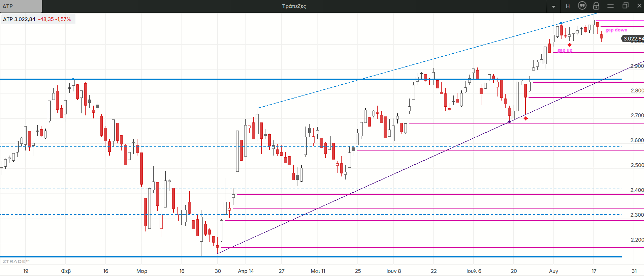Click the 2.900 price axis label
This screenshot has height=276, width=644.
pos(637,66)
